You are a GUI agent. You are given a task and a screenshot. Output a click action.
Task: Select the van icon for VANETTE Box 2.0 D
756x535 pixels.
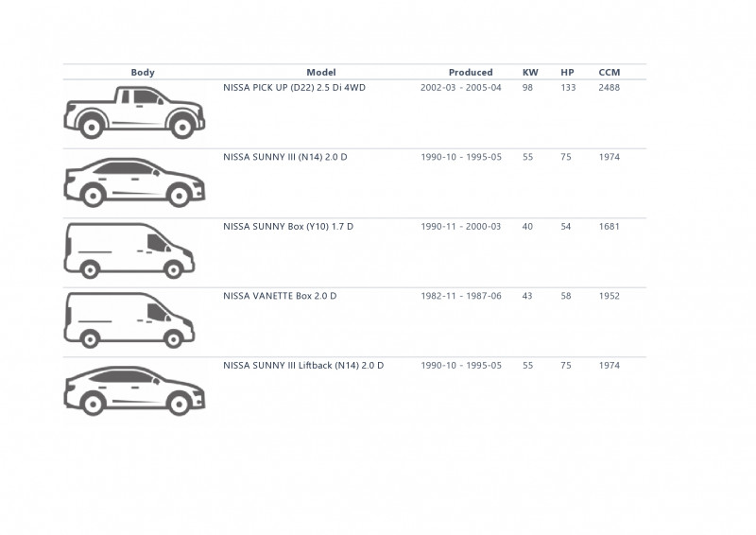[129, 319]
